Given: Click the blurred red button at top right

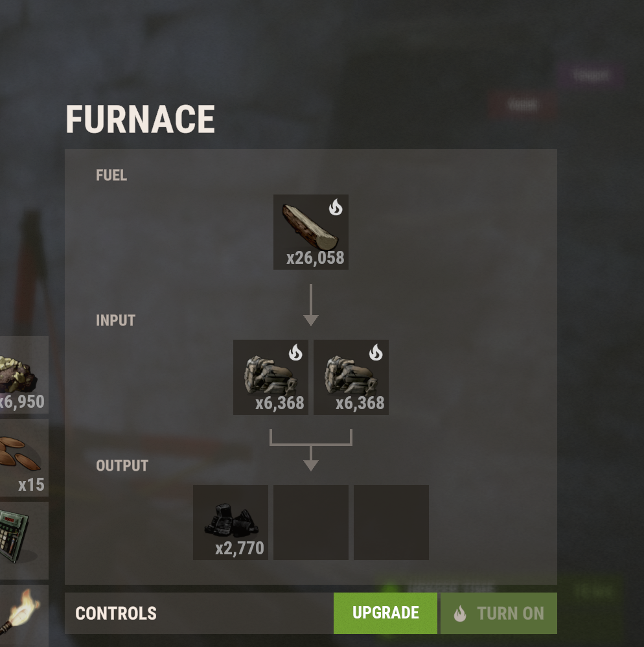Looking at the screenshot, I should click(x=522, y=105).
